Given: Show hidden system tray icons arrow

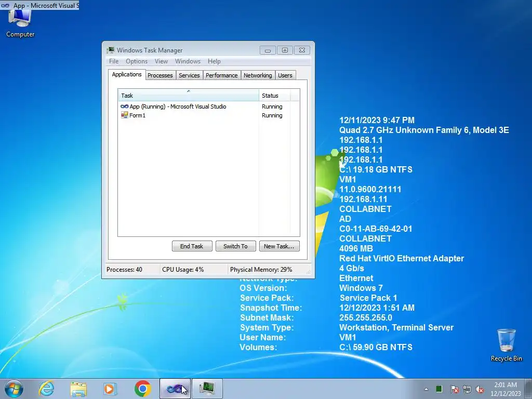Looking at the screenshot, I should (x=426, y=389).
